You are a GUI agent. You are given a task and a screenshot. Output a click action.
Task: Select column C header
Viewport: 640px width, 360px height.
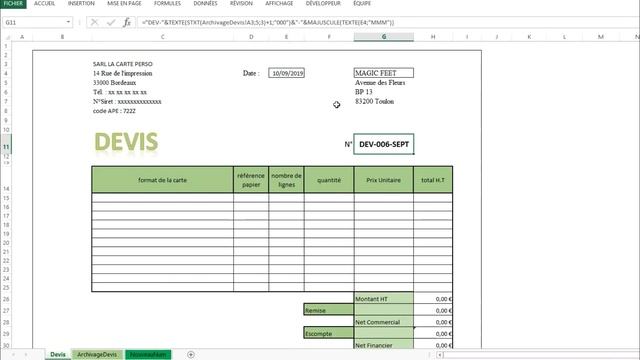click(x=162, y=37)
